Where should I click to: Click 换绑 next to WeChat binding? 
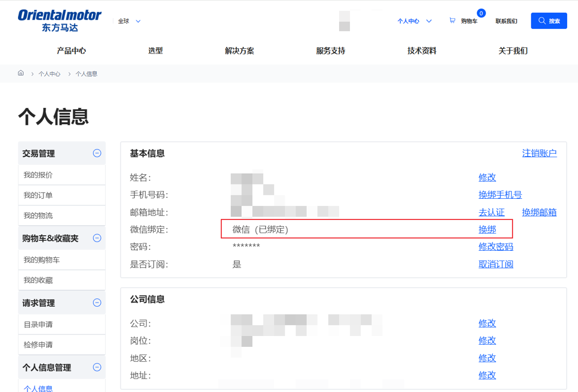coord(487,229)
